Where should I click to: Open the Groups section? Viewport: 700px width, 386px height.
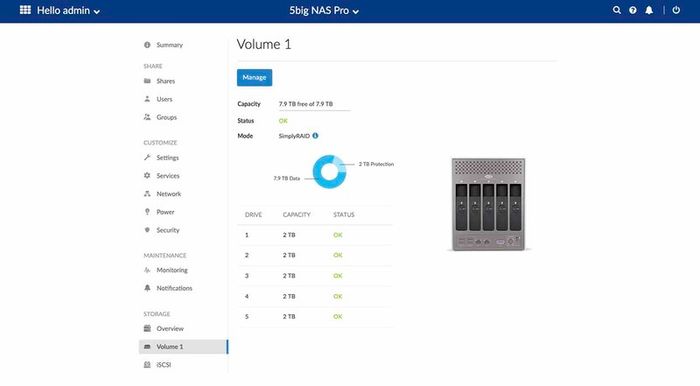pyautogui.click(x=167, y=117)
